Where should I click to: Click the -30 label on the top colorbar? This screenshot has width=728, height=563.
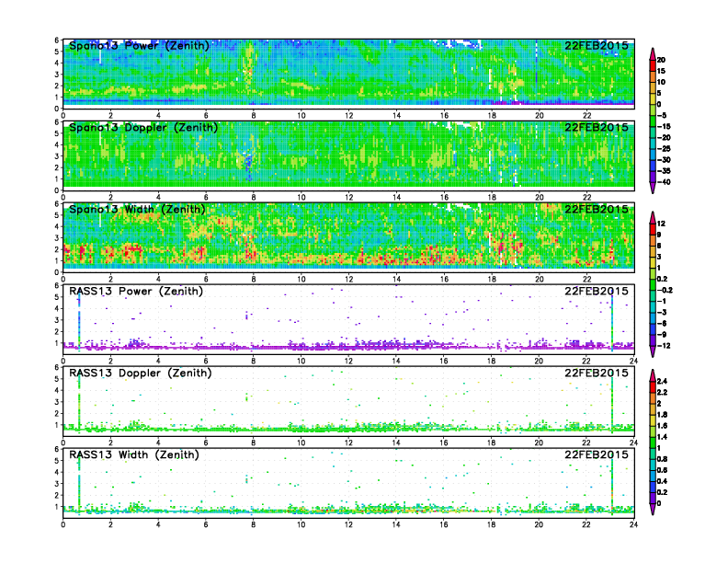coord(664,160)
